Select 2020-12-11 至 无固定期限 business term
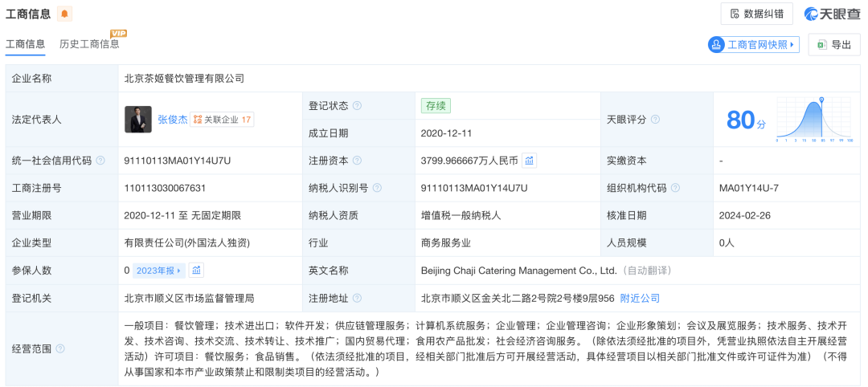The image size is (868, 387). (182, 216)
